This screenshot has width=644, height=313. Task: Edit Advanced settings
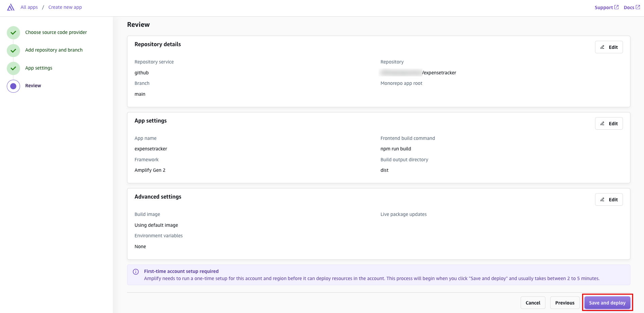[x=609, y=200]
